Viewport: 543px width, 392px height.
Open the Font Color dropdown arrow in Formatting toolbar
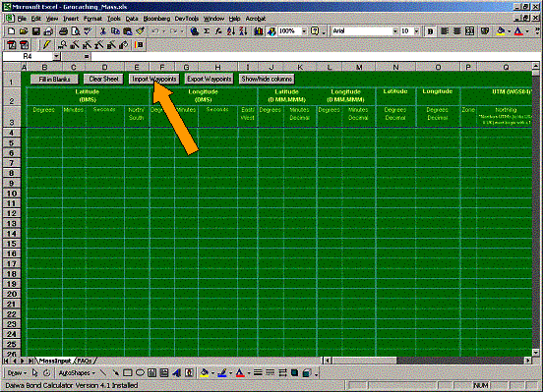[x=527, y=31]
